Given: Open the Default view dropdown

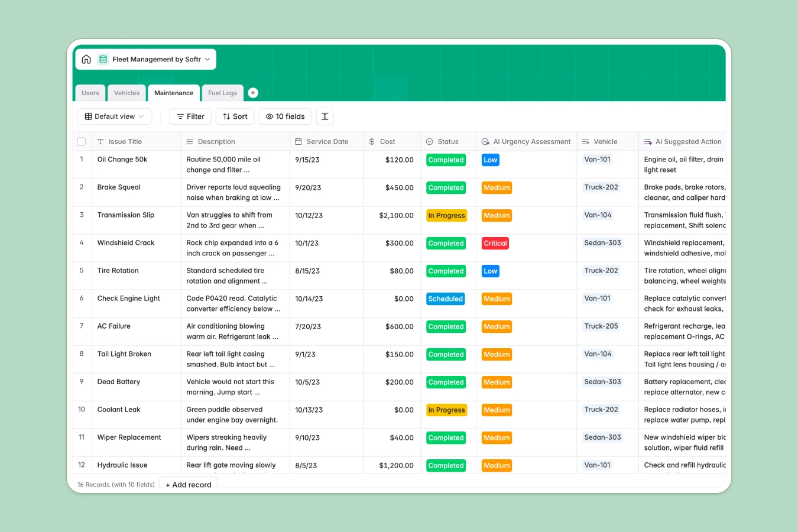Looking at the screenshot, I should tap(115, 116).
